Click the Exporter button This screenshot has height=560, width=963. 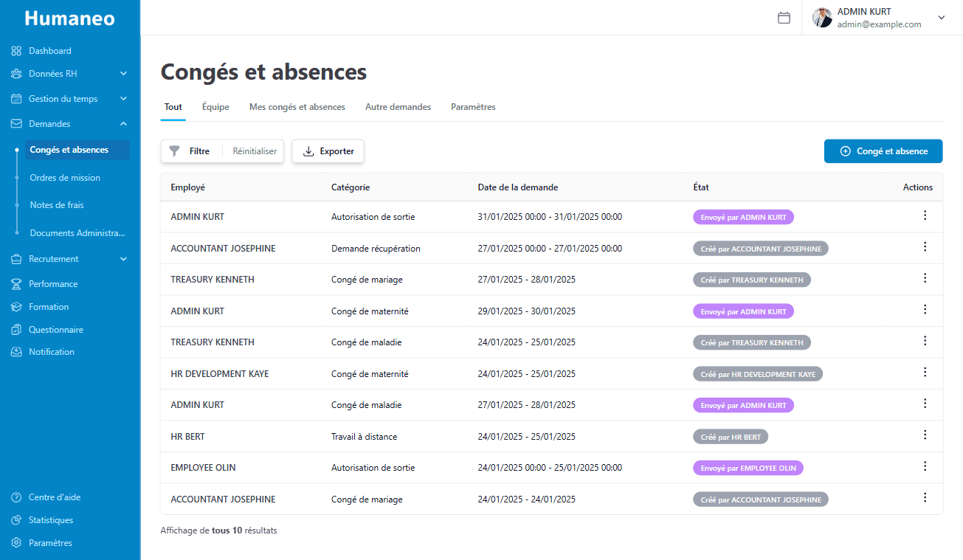[328, 151]
